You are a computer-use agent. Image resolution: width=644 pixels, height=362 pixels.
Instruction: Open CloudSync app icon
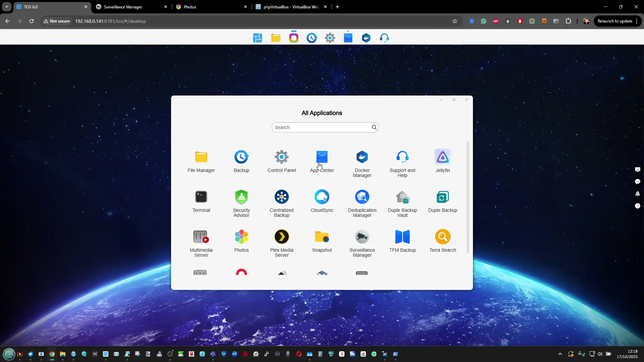tap(322, 197)
